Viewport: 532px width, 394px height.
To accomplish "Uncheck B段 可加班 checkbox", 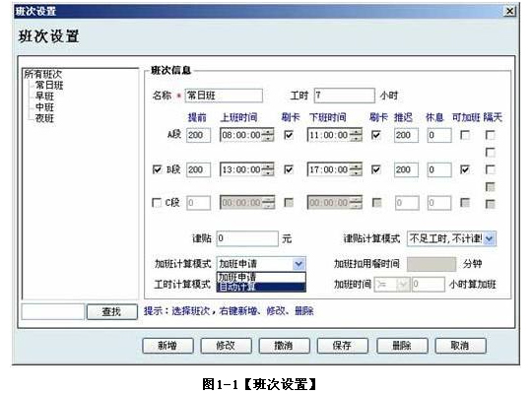I will (x=465, y=169).
